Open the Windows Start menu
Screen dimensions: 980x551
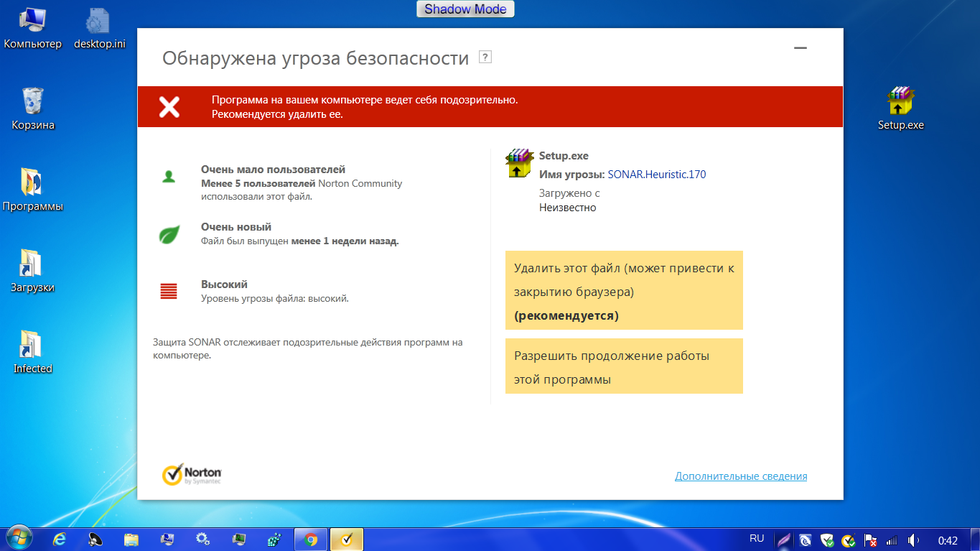[x=19, y=539]
